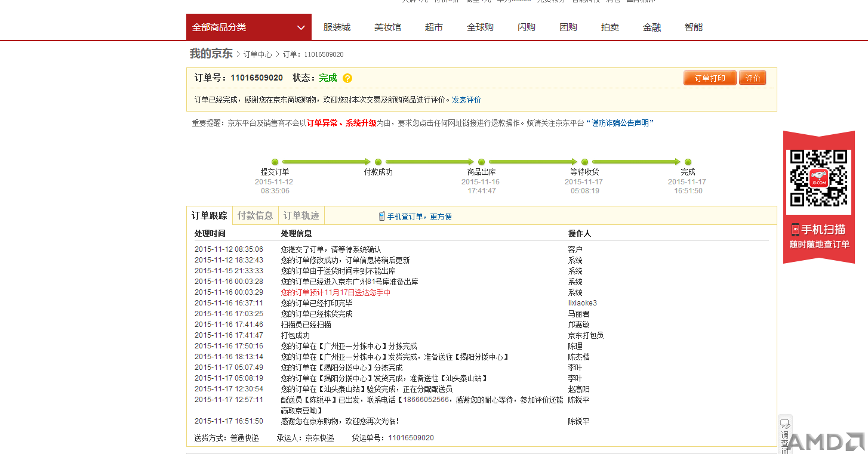Open the 金融 navigation item

[652, 27]
